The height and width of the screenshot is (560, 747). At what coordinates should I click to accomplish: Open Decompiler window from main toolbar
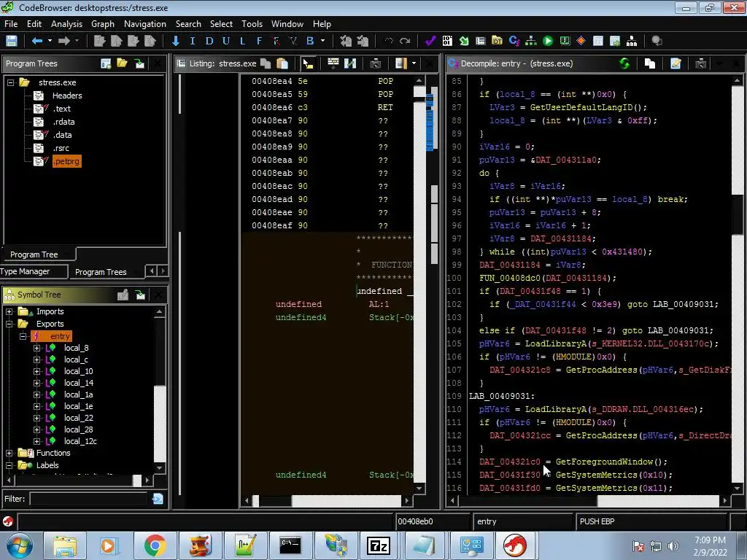pyautogui.click(x=514, y=41)
